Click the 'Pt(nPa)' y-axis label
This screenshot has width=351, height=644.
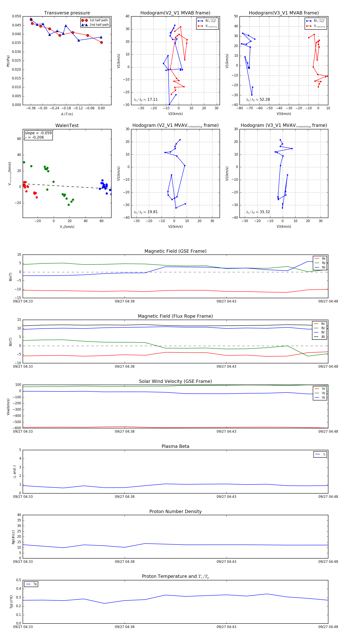[x=8, y=61]
